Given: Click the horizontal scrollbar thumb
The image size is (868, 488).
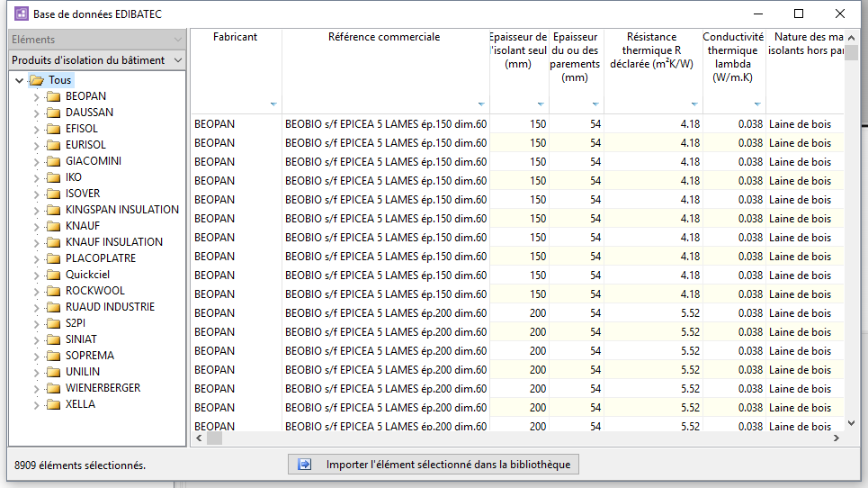Looking at the screenshot, I should [x=215, y=438].
